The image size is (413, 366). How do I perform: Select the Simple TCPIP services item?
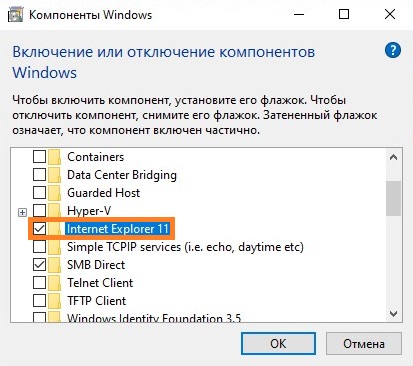click(x=185, y=247)
